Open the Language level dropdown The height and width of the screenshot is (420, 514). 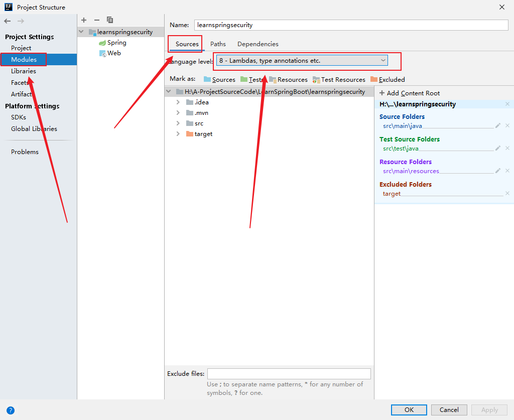[302, 60]
